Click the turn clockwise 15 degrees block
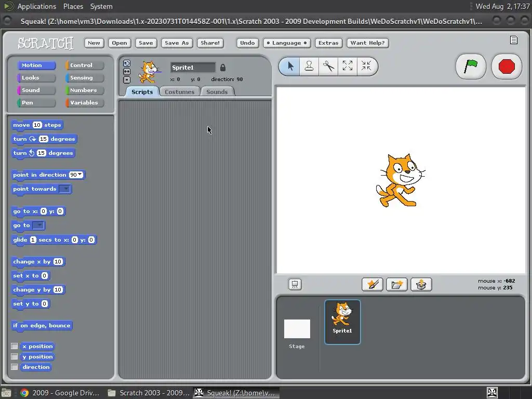The image size is (532, 399). [x=44, y=139]
